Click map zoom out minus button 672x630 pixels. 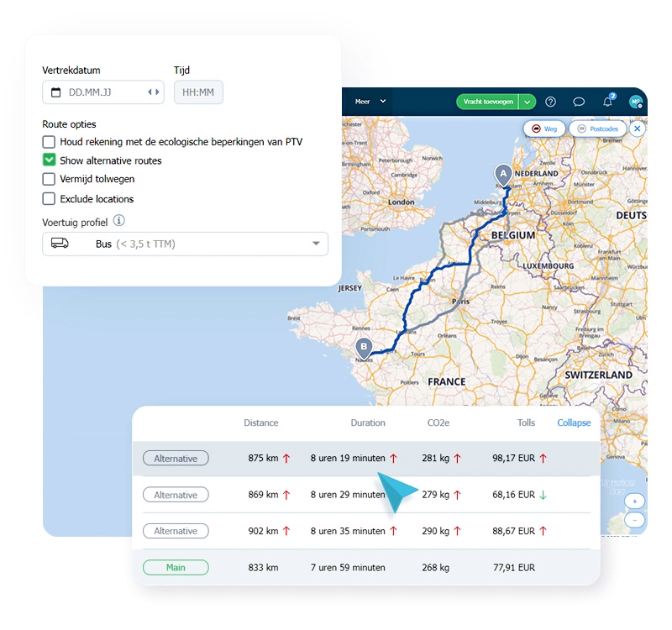point(635,520)
